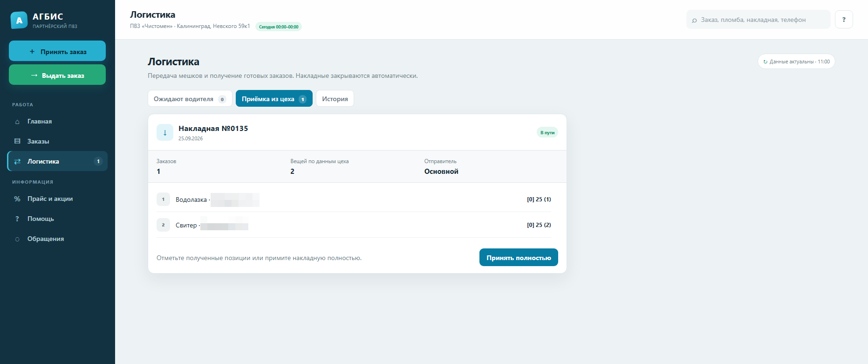The height and width of the screenshot is (364, 868).
Task: Click the date 25.09.2026
Action: tap(191, 139)
